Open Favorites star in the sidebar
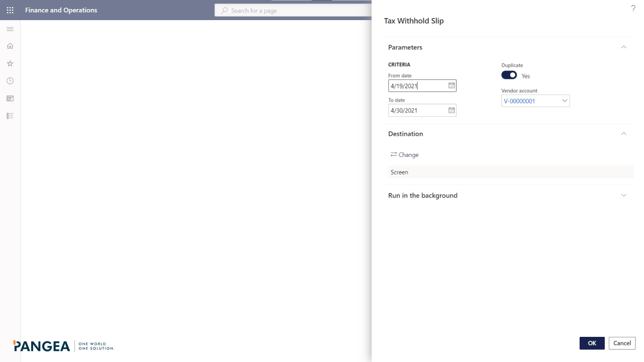Screen dimensions: 644x362 [x=10, y=64]
